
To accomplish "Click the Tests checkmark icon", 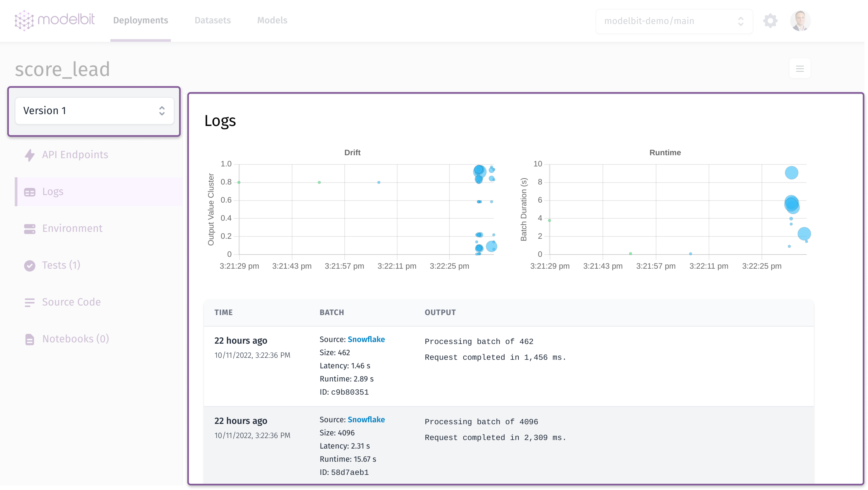I will [x=30, y=265].
